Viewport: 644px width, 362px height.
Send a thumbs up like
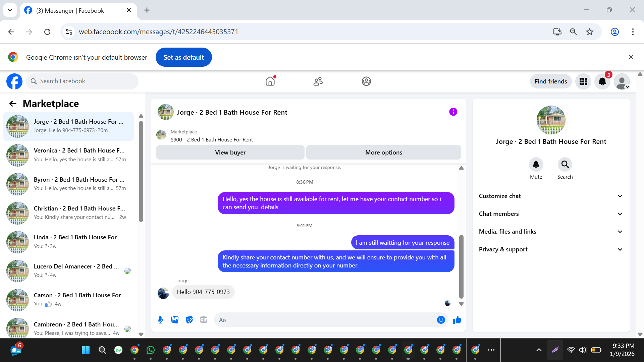[457, 320]
